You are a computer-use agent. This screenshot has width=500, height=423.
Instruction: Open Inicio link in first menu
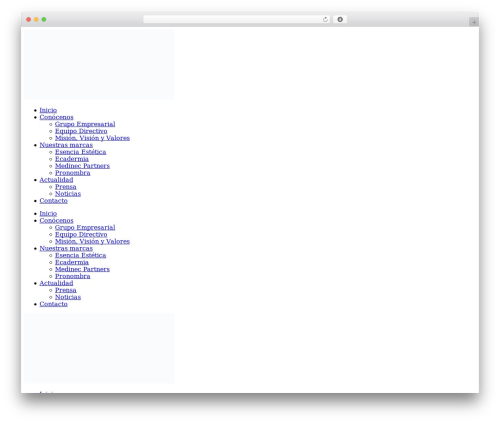(48, 110)
